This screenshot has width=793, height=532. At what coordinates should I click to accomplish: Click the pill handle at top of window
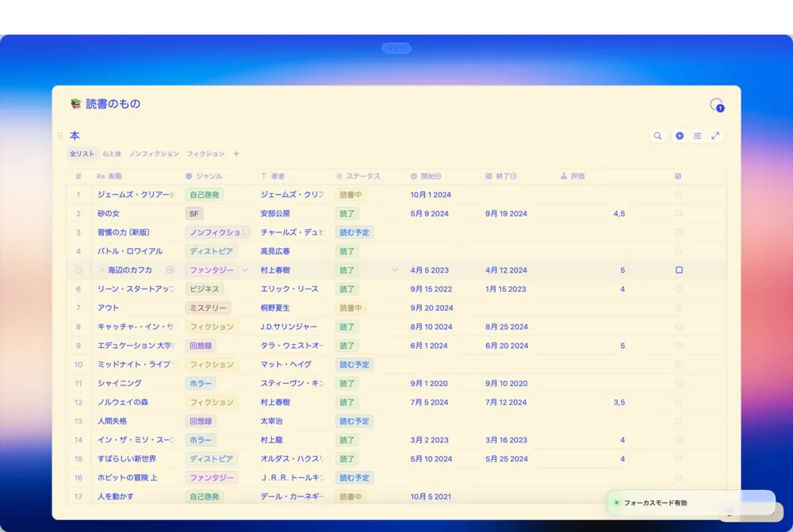(x=396, y=48)
